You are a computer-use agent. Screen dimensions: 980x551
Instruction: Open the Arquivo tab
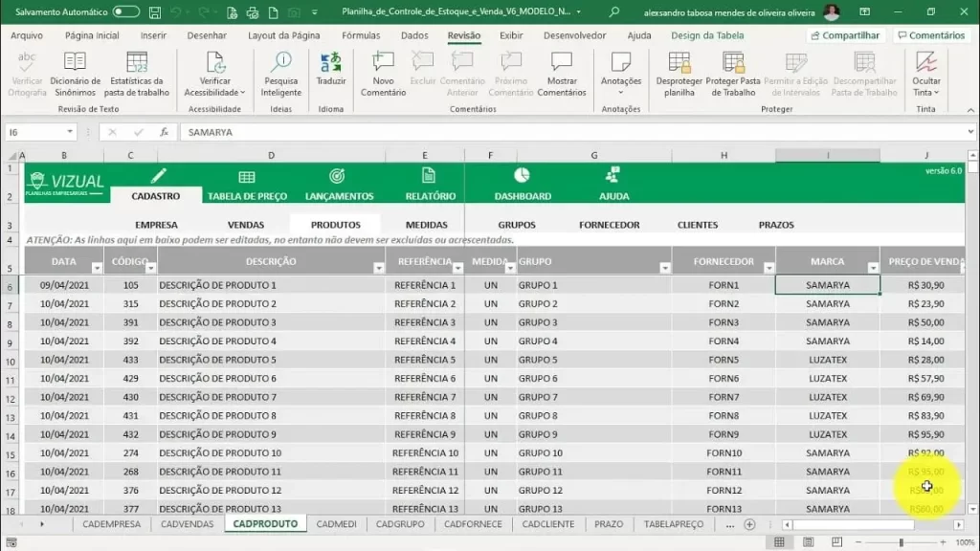click(27, 35)
